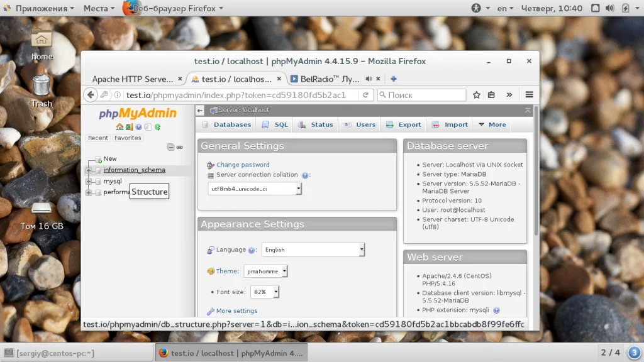The image size is (644, 362).
Task: Click the link-with-main-panel chain icon
Action: (x=180, y=147)
